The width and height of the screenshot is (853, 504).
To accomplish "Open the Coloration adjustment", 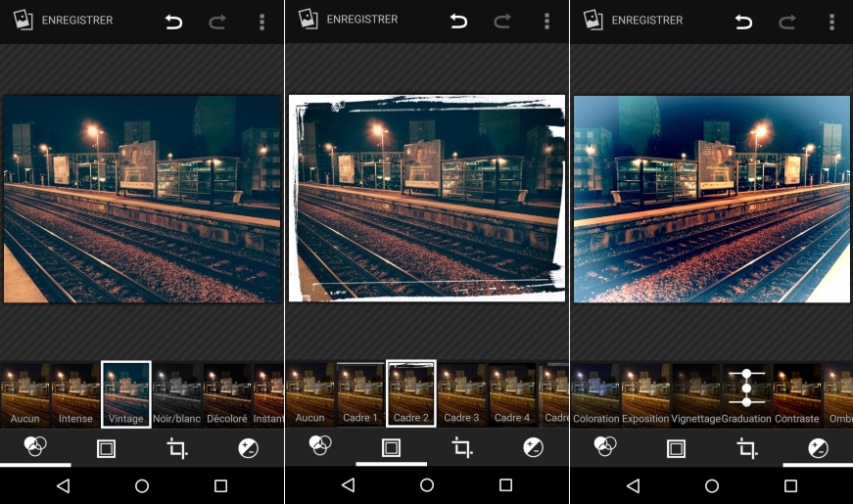I will coord(596,395).
